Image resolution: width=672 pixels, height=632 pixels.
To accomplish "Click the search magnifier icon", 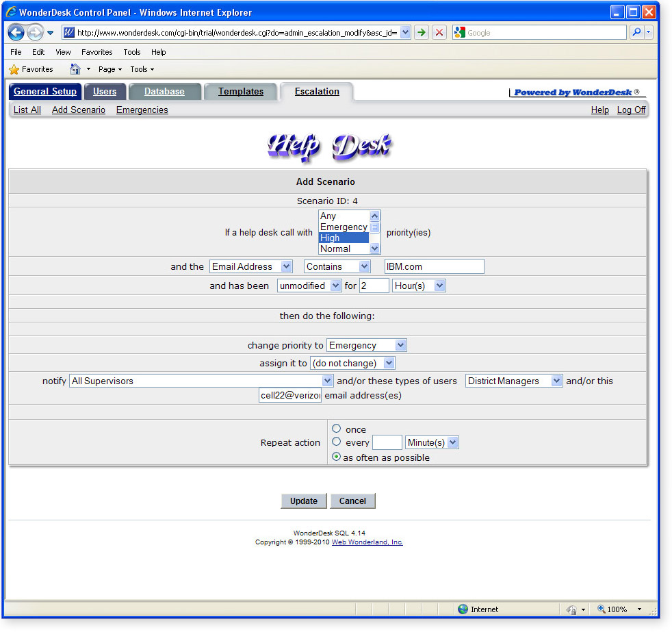I will tap(637, 32).
